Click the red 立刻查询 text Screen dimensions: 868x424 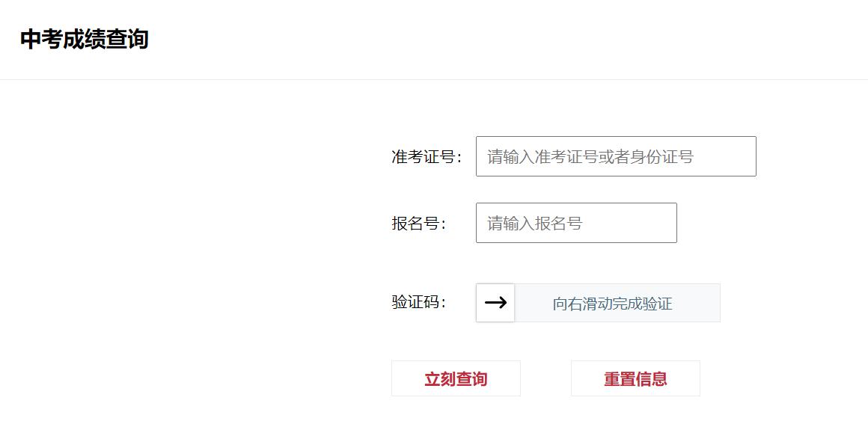[456, 379]
